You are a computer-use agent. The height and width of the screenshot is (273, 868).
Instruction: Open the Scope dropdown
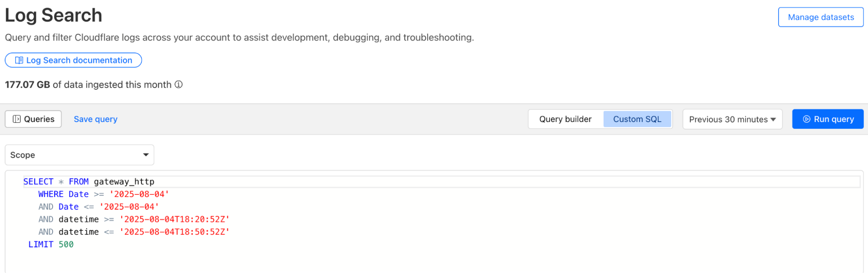click(79, 155)
